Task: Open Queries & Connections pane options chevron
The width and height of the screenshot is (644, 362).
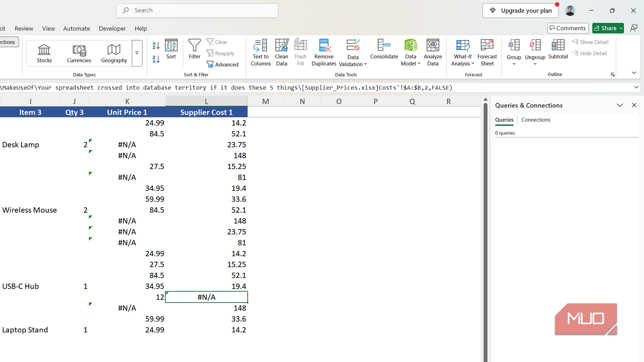Action: point(620,105)
